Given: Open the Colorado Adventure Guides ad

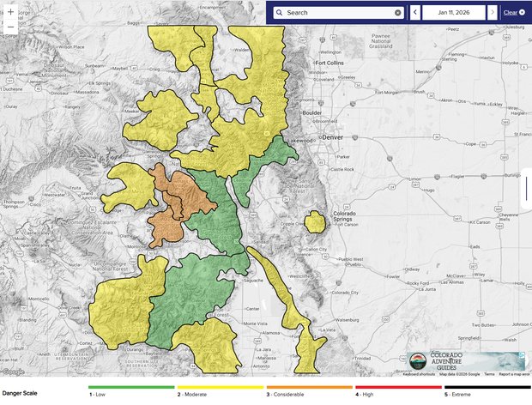Looking at the screenshot, I should point(465,362).
